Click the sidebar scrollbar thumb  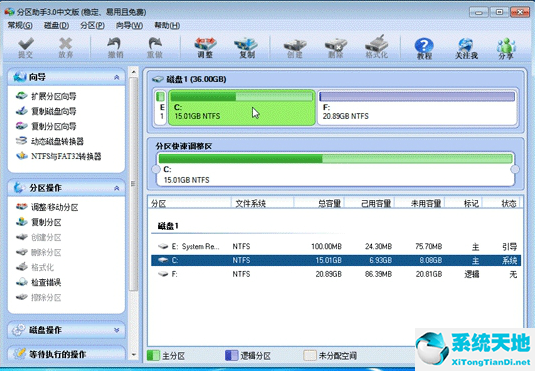(133, 184)
